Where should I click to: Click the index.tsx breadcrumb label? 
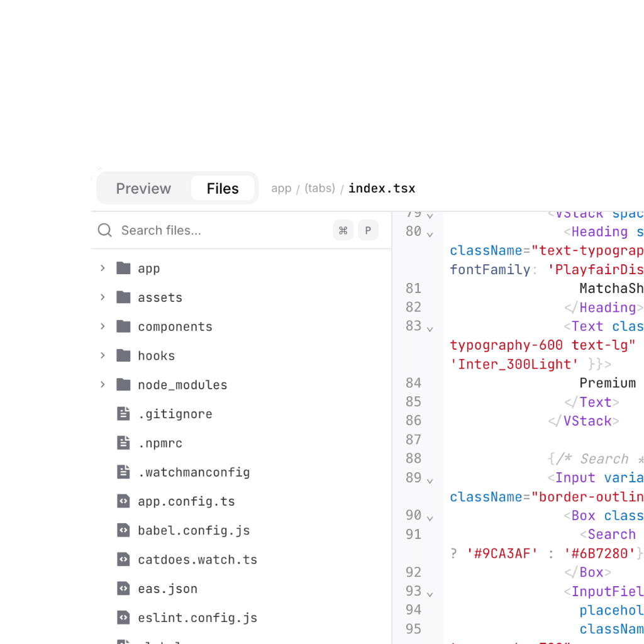[382, 189]
